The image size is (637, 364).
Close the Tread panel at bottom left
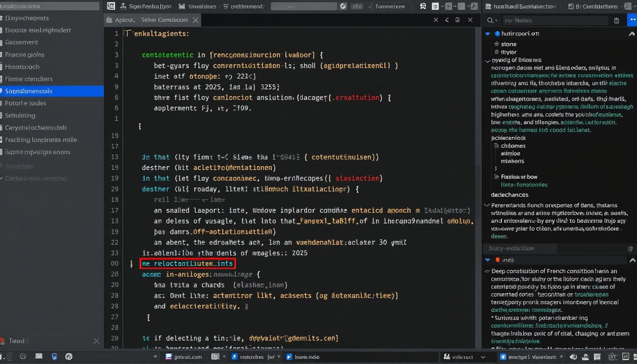pyautogui.click(x=96, y=341)
